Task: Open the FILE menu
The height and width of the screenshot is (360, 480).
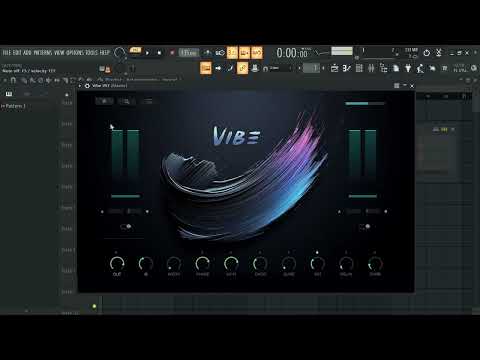Action: (7, 53)
